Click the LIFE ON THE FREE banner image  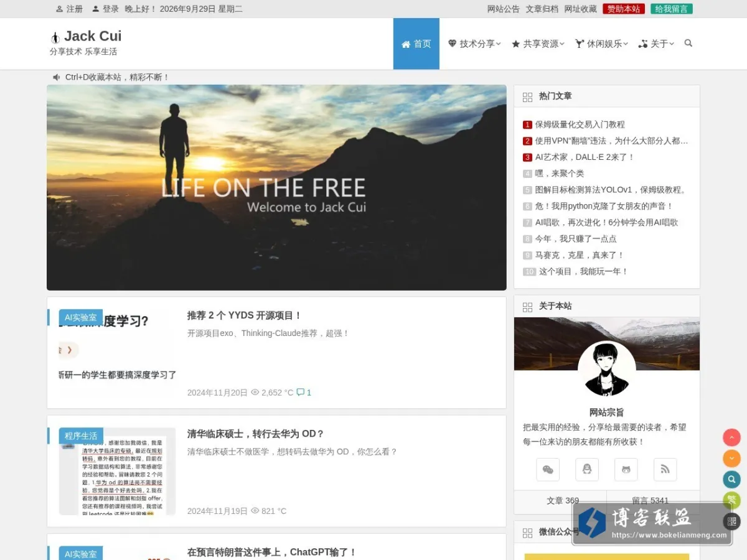(x=276, y=187)
